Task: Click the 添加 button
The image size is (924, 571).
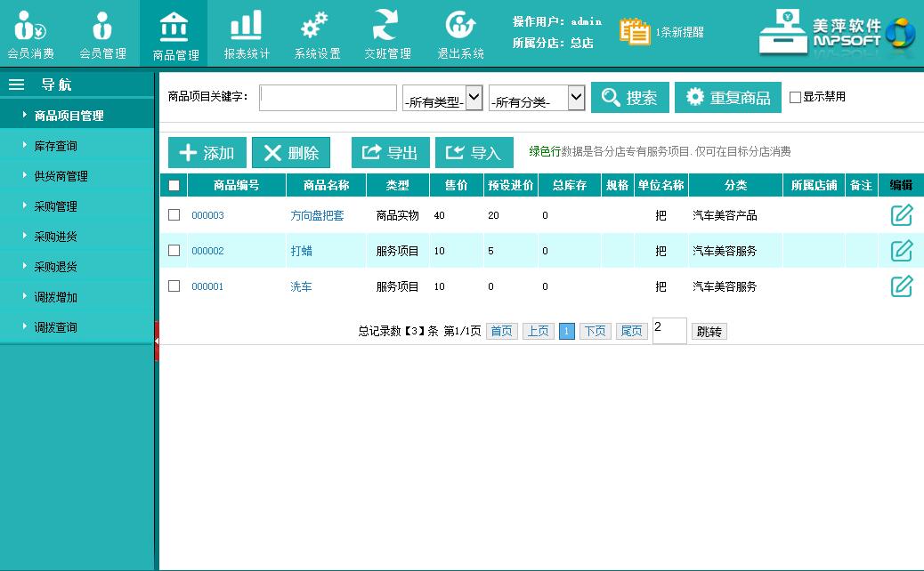Action: (207, 153)
